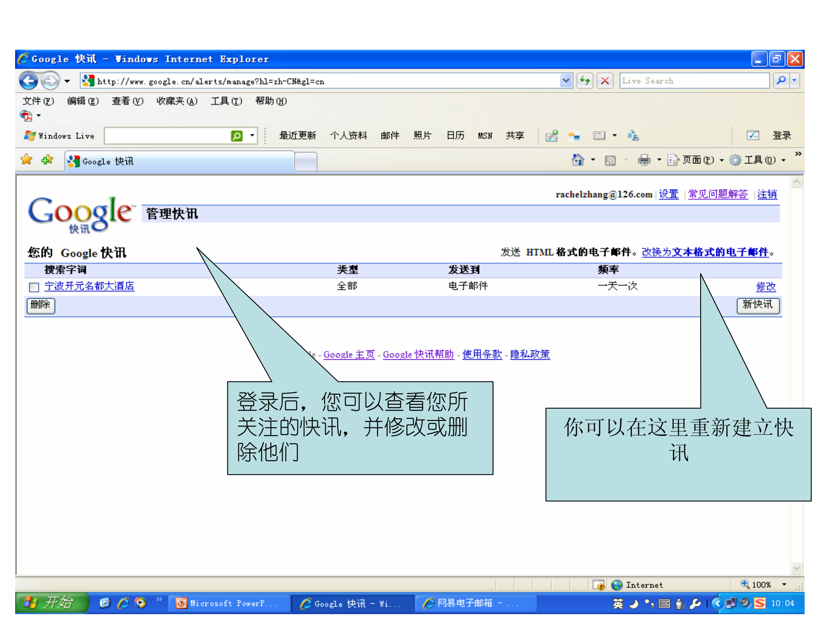Open the 文件(F) menu
Viewport: 840px width, 631px height.
[x=38, y=101]
